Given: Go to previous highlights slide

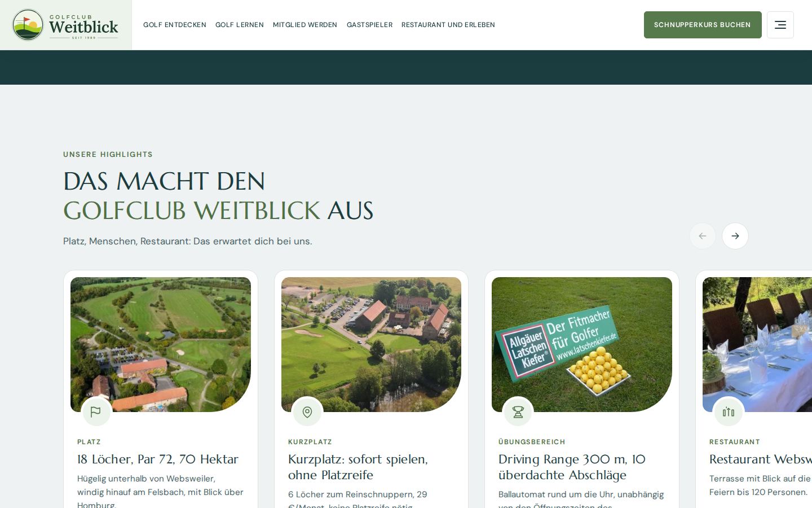Looking at the screenshot, I should pos(703,236).
